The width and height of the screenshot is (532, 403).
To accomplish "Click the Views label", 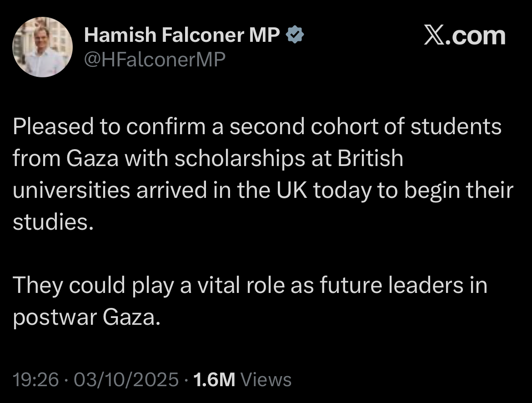I will click(x=266, y=379).
